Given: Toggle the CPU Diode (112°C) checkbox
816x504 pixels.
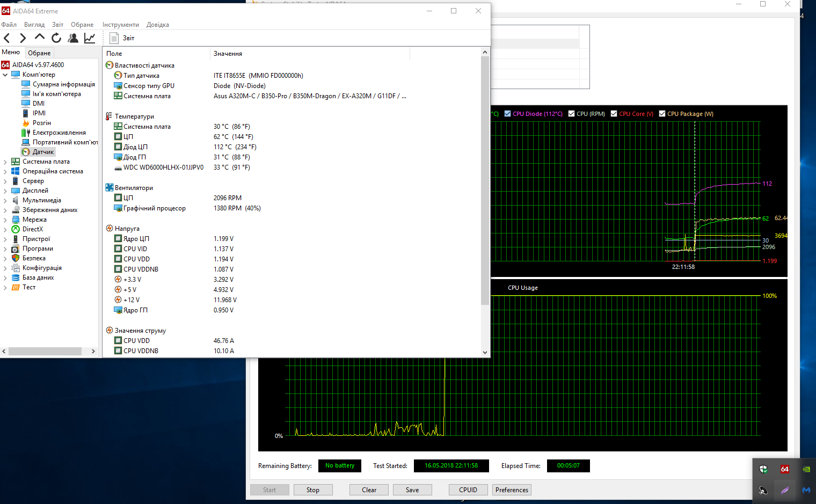Looking at the screenshot, I should (x=507, y=114).
